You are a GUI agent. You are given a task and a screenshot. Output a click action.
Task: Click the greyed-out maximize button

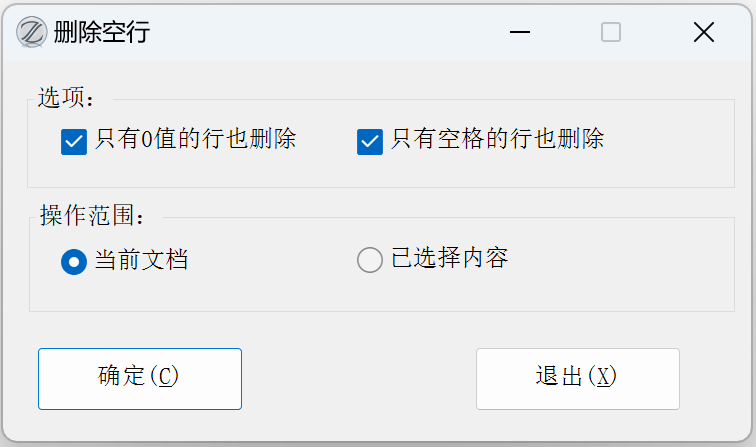pos(611,33)
